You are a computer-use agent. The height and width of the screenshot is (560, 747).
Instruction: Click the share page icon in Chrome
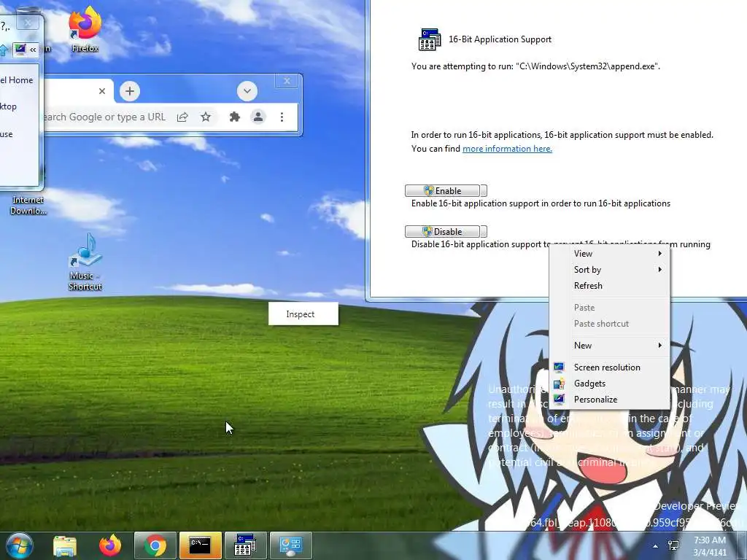182,117
